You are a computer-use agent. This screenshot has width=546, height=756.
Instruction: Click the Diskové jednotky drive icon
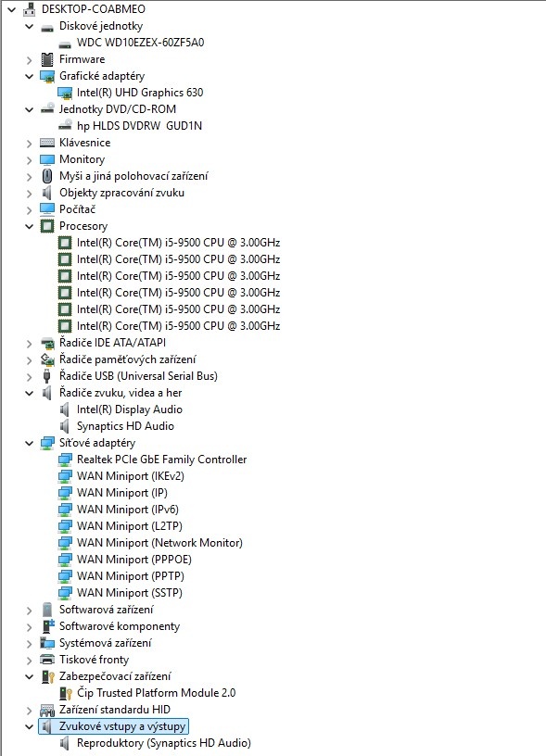coord(46,26)
